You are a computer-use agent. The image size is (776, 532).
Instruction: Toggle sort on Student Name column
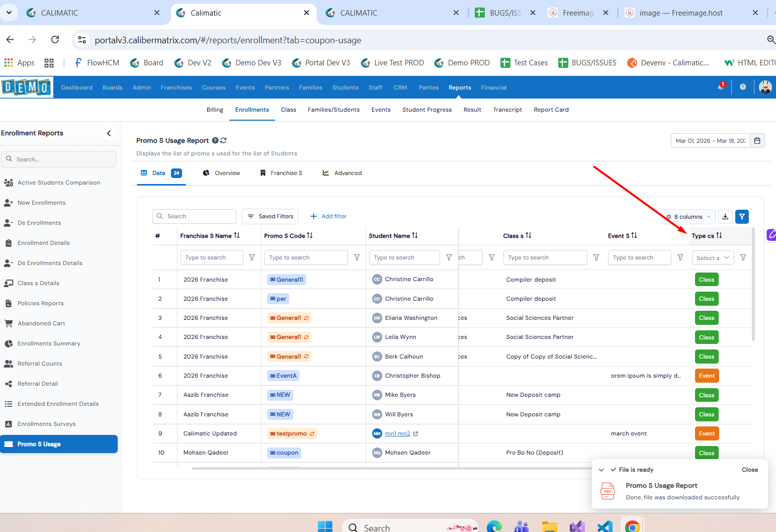(x=415, y=235)
